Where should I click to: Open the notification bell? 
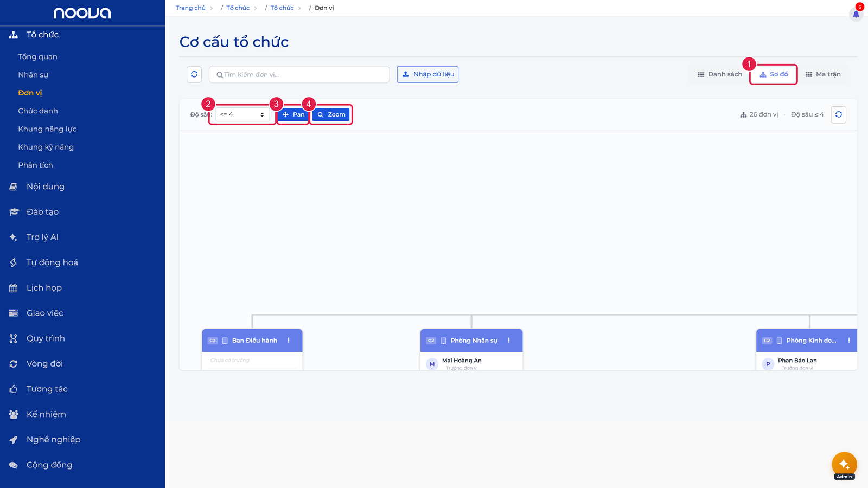point(856,14)
